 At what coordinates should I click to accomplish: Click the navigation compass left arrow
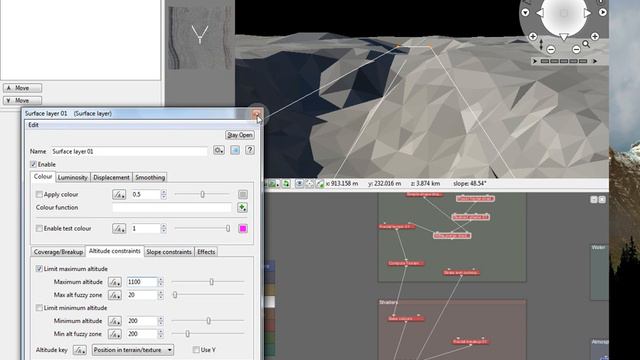tap(540, 13)
